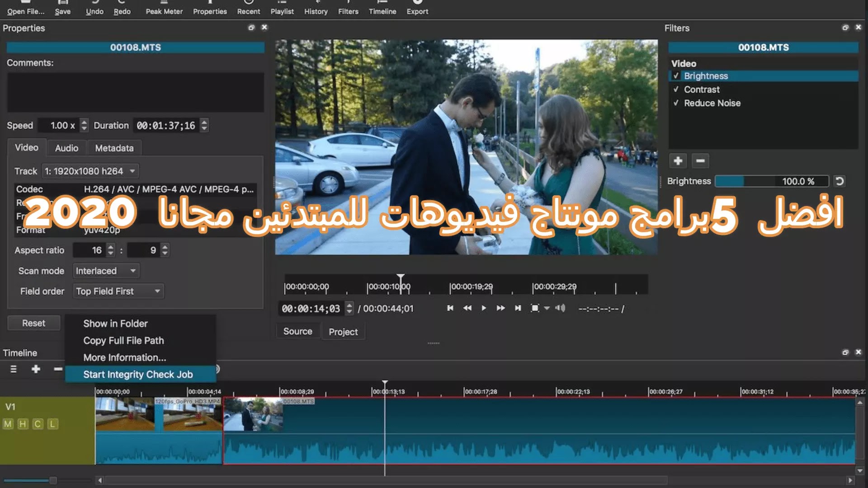Image resolution: width=868 pixels, height=488 pixels.
Task: Expand the Scan mode Interlaced dropdown
Action: pyautogui.click(x=106, y=271)
